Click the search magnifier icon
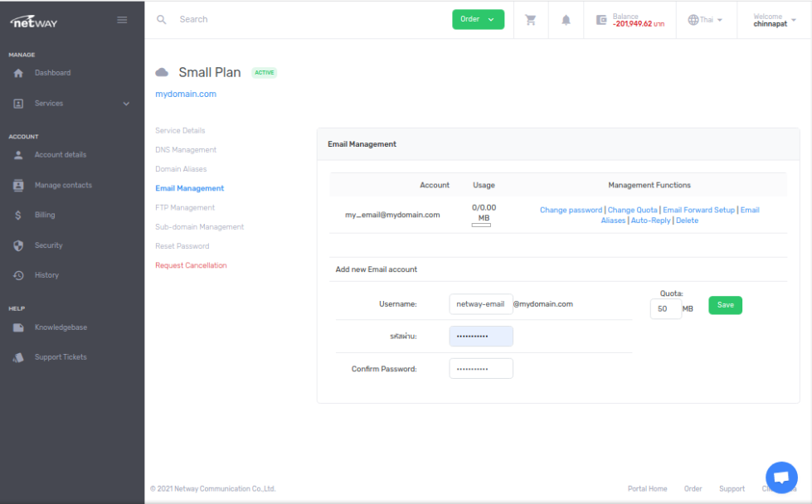This screenshot has height=504, width=812. [162, 19]
